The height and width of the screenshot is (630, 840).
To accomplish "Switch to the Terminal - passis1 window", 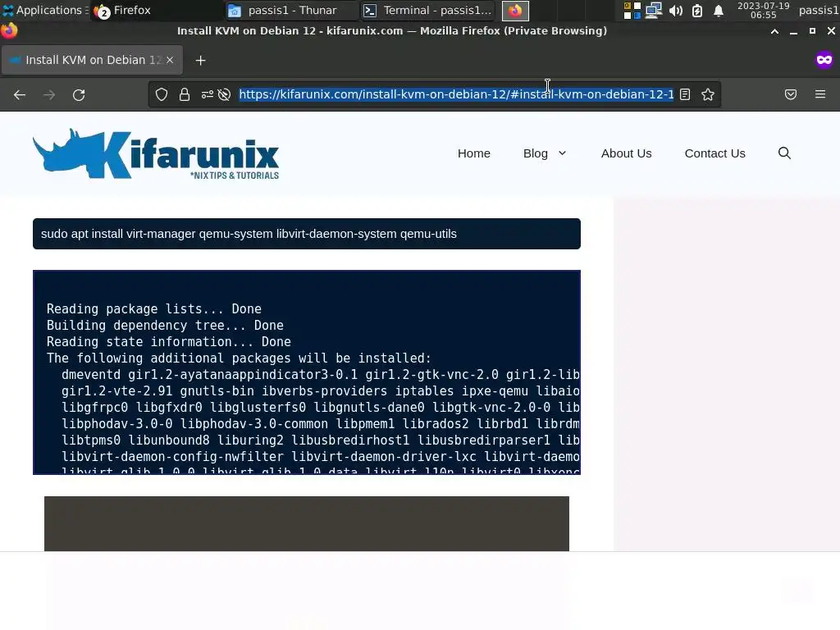I will click(428, 10).
